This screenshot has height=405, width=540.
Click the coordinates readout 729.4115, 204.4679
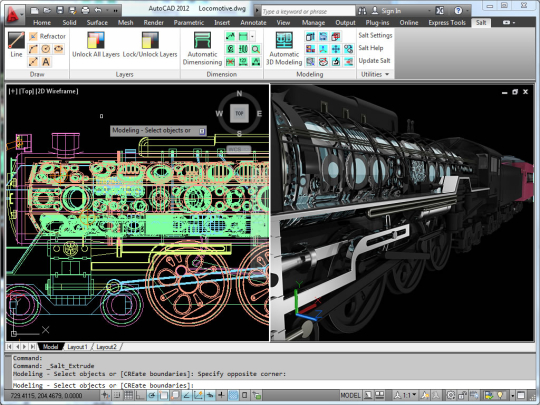(x=46, y=395)
